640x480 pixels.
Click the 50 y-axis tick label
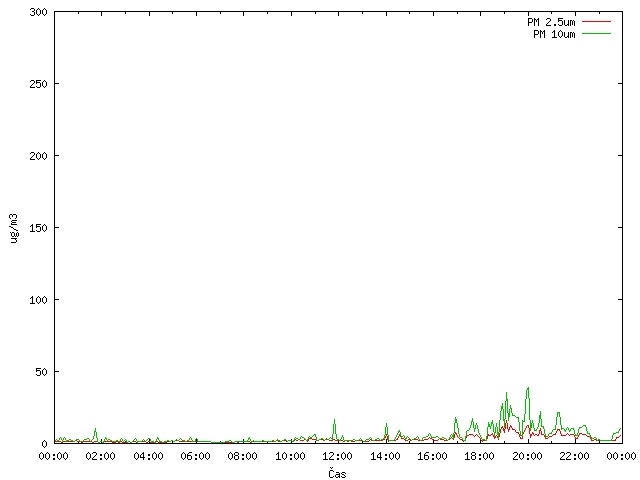41,372
